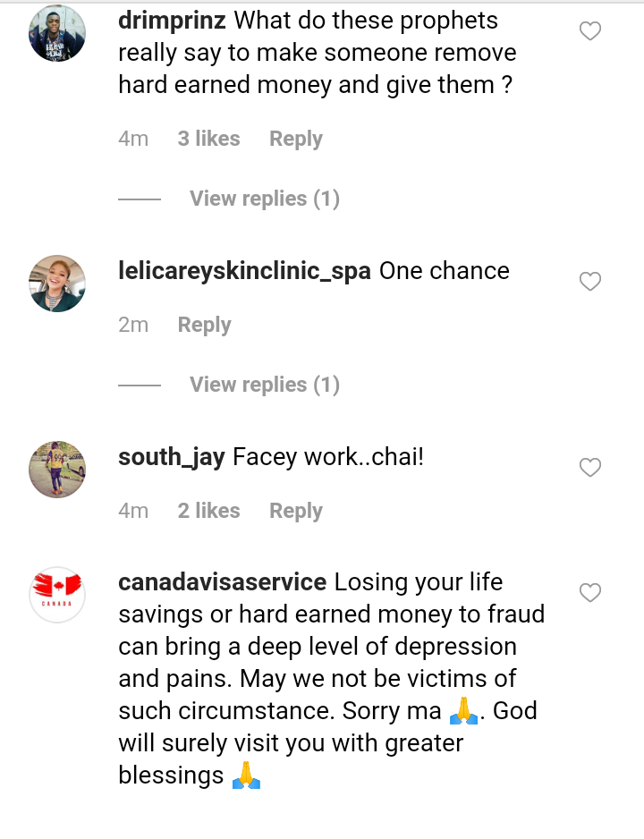Tap south_jay's profile photo
This screenshot has width=644, height=839.
tap(57, 470)
